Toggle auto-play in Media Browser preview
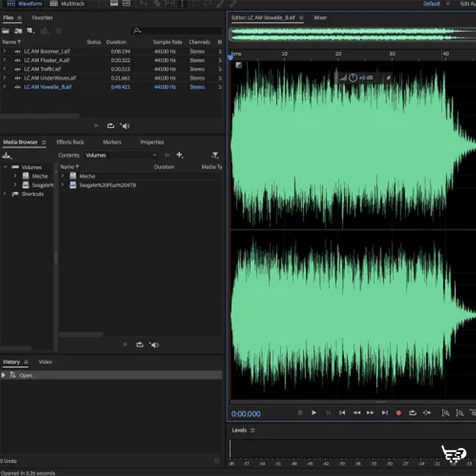This screenshot has height=476, width=476. [x=154, y=345]
